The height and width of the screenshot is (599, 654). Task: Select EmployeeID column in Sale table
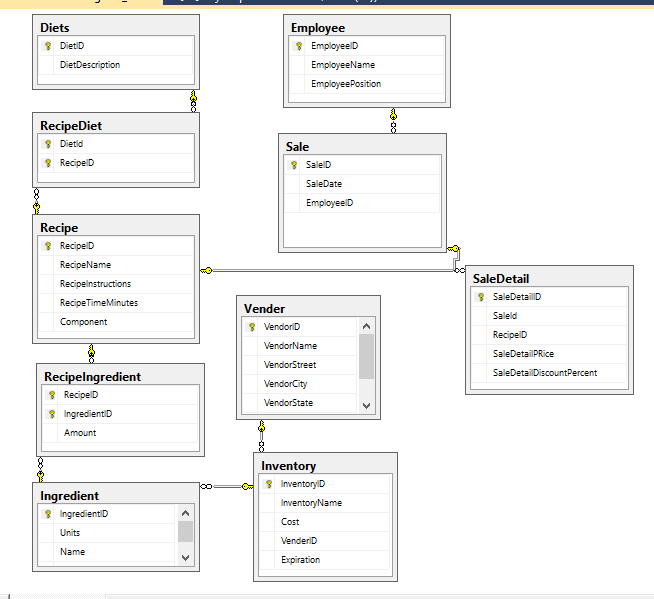pos(362,203)
